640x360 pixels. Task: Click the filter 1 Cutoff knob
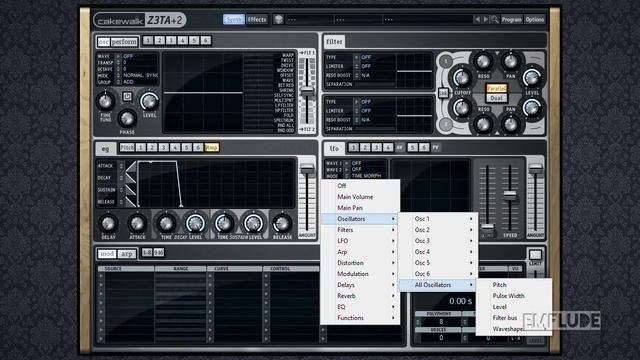[x=462, y=78]
